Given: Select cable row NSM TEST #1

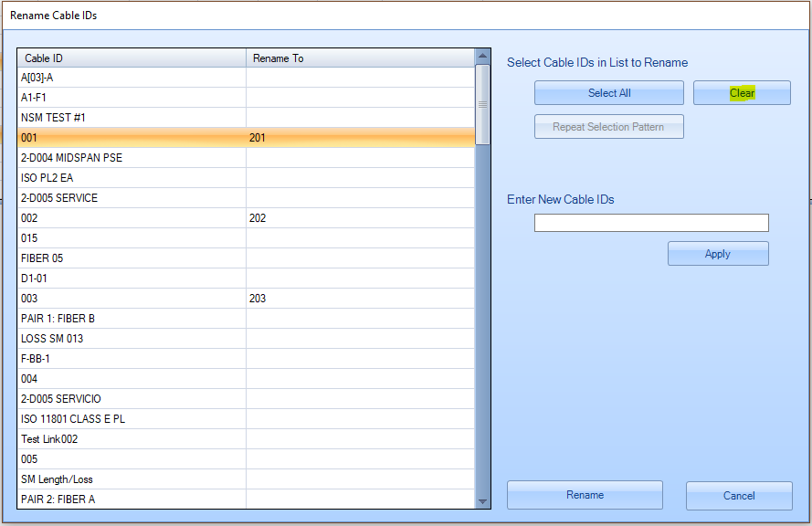Looking at the screenshot, I should click(x=246, y=118).
